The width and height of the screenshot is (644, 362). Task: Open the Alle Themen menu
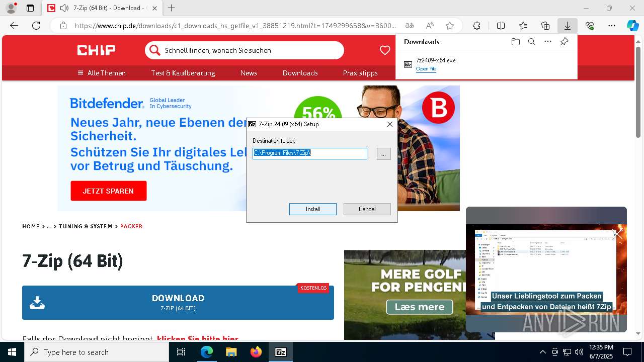(101, 73)
